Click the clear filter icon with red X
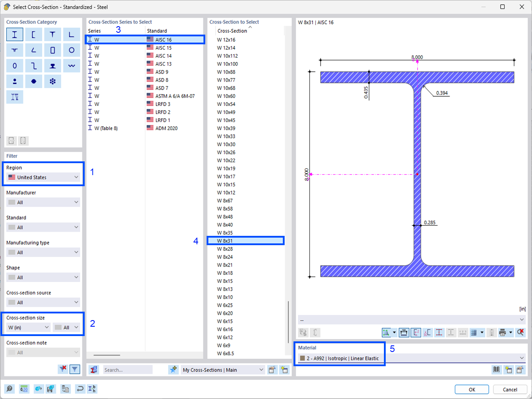This screenshot has width=532, height=399. (63, 369)
